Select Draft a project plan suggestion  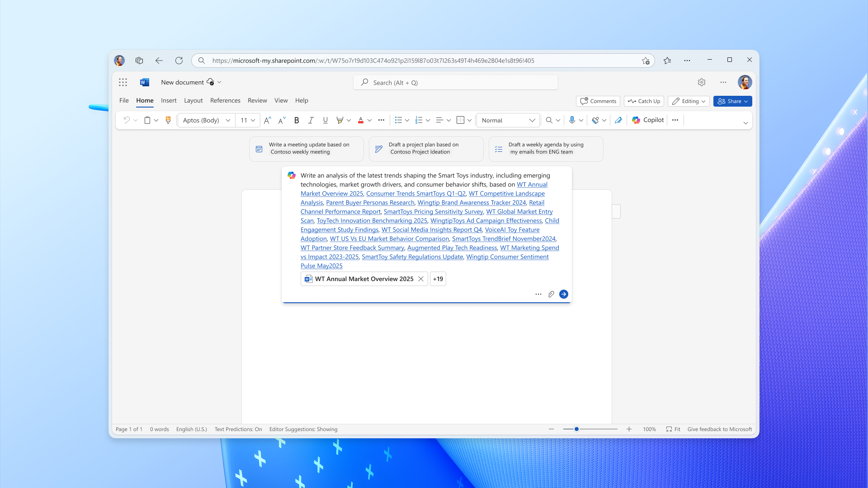pyautogui.click(x=426, y=149)
